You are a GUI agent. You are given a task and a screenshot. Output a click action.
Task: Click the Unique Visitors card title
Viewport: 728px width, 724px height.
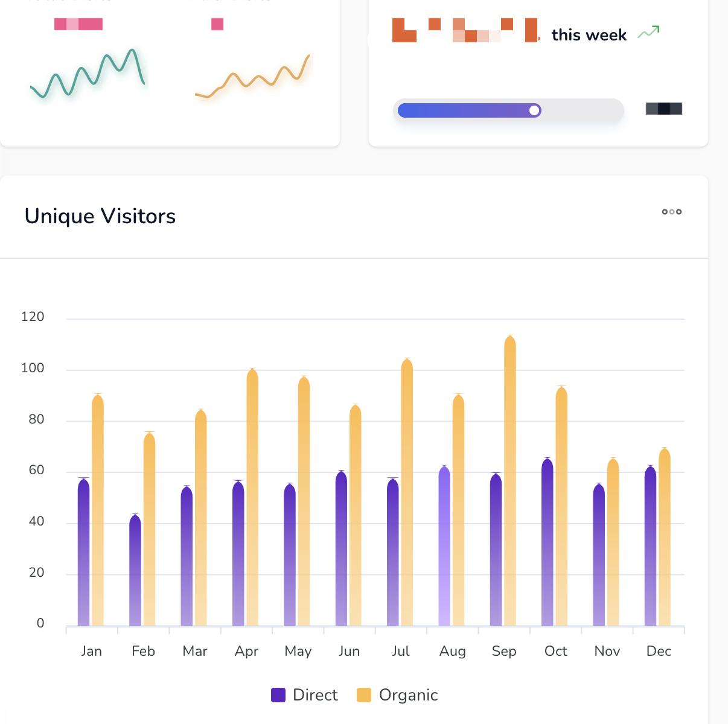point(100,216)
